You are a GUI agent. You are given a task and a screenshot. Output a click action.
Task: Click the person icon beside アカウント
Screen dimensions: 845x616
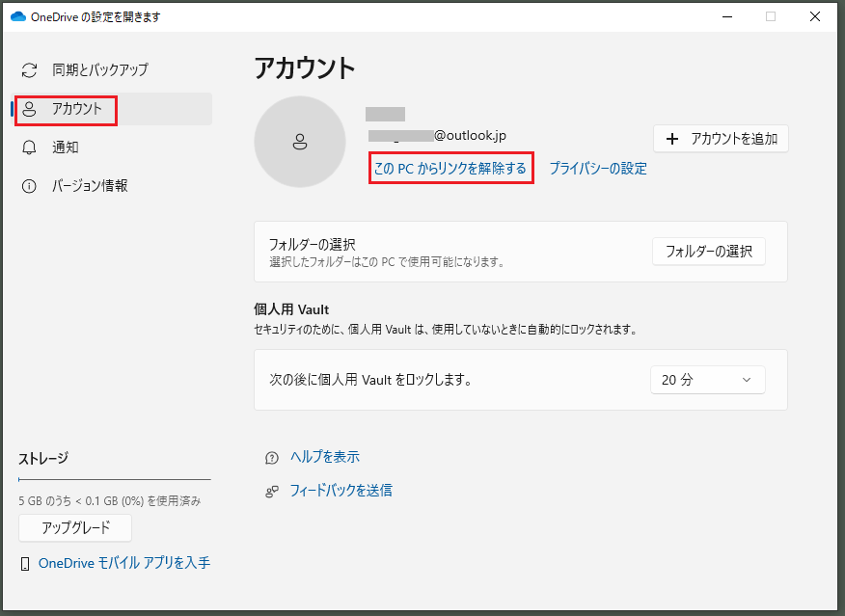[29, 109]
